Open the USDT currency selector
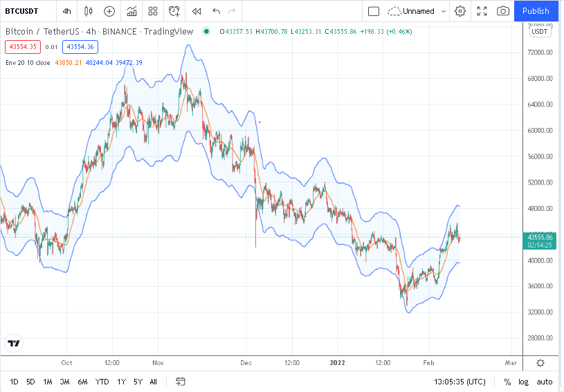Image resolution: width=564 pixels, height=392 pixels. pos(540,31)
